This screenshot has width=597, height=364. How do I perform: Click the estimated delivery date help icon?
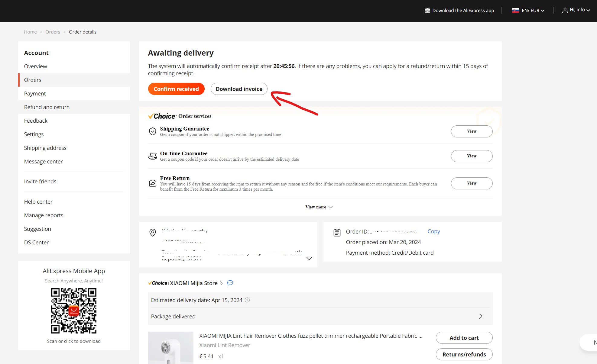click(x=247, y=300)
